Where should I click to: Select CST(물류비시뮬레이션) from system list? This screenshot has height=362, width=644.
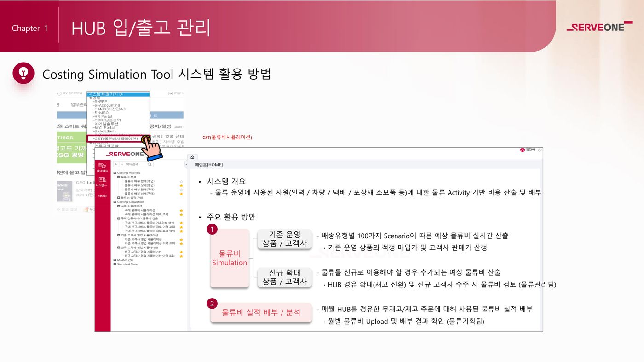115,138
